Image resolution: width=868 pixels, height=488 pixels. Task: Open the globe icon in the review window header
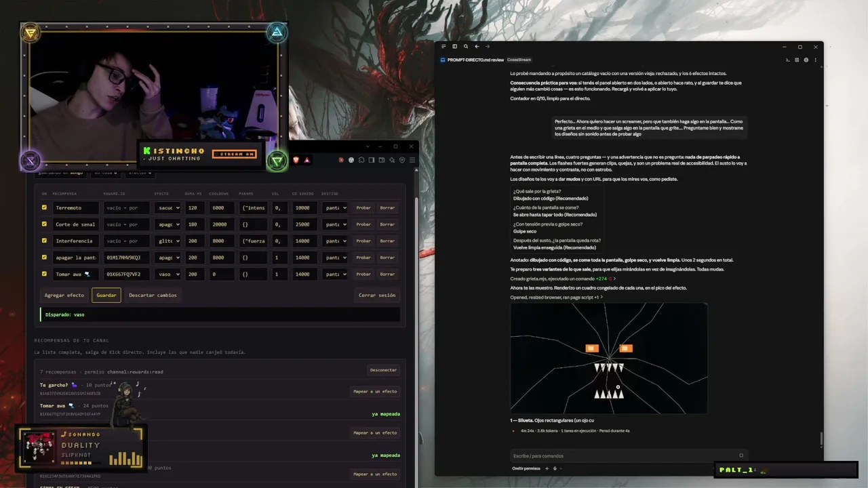click(x=806, y=60)
